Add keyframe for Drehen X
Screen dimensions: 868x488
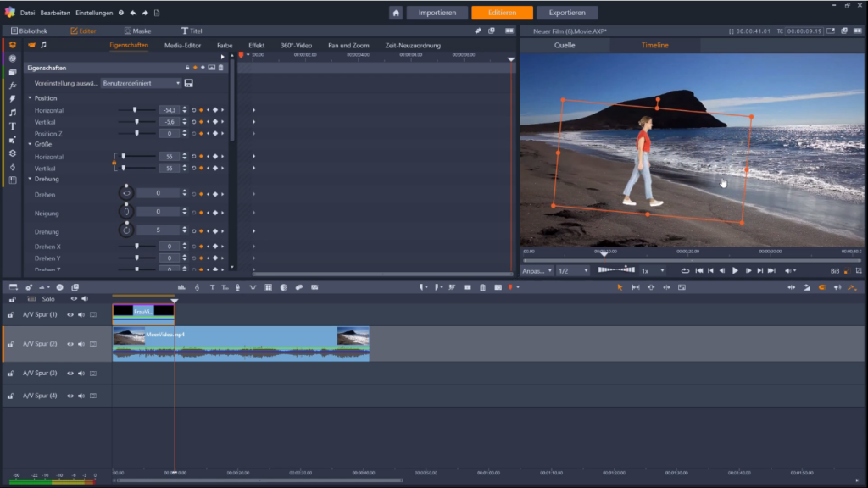pos(215,247)
